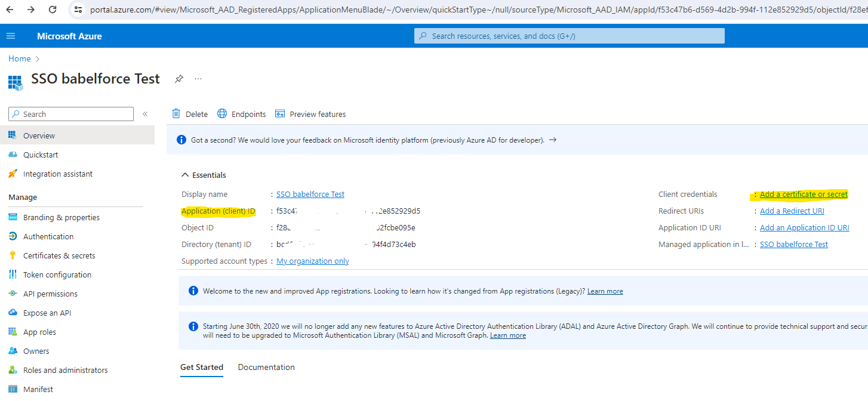The image size is (868, 401).
Task: Focus the Azure global search bar
Action: [x=570, y=36]
